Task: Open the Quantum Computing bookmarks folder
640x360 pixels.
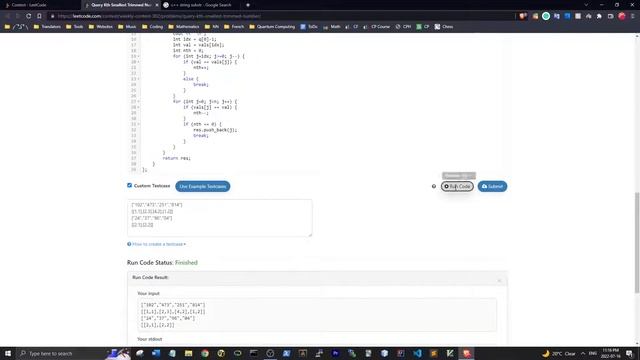Action: [272, 27]
